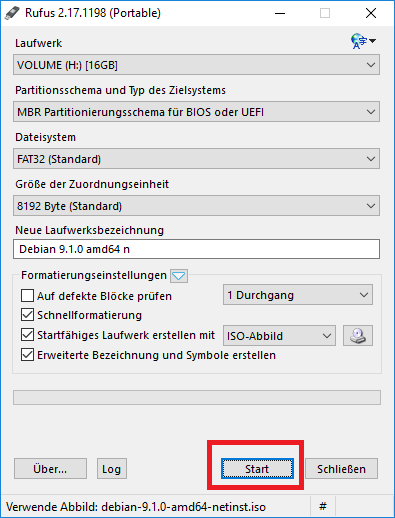Enable Auf defekte Blöcke prüfen checkbox
The width and height of the screenshot is (395, 518).
coord(27,295)
